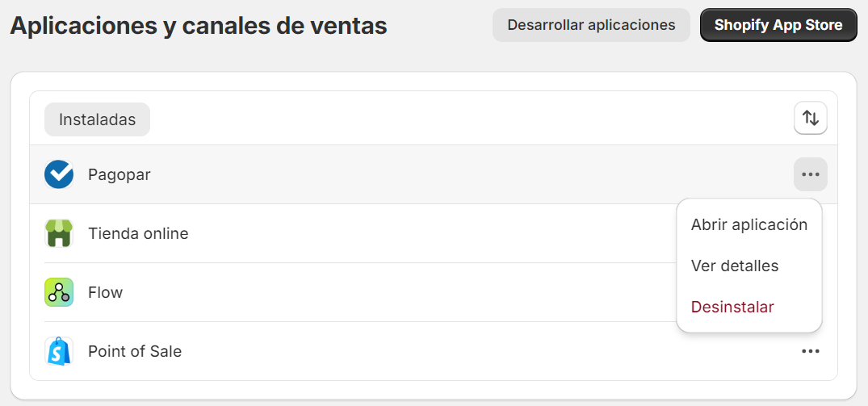
Task: Select the Tienda online row area
Action: 353,233
